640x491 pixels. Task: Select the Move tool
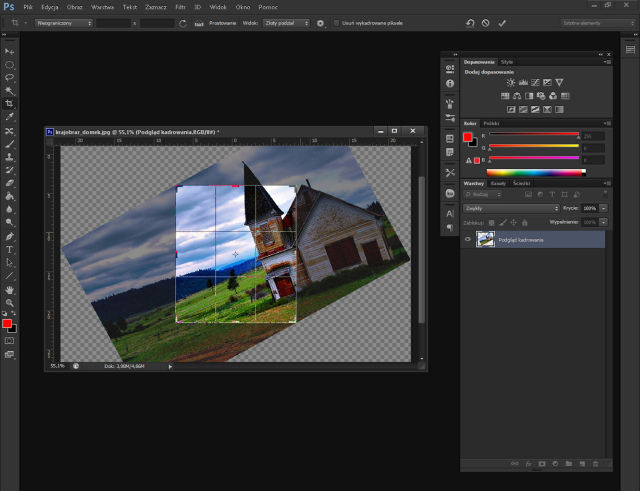[x=9, y=51]
